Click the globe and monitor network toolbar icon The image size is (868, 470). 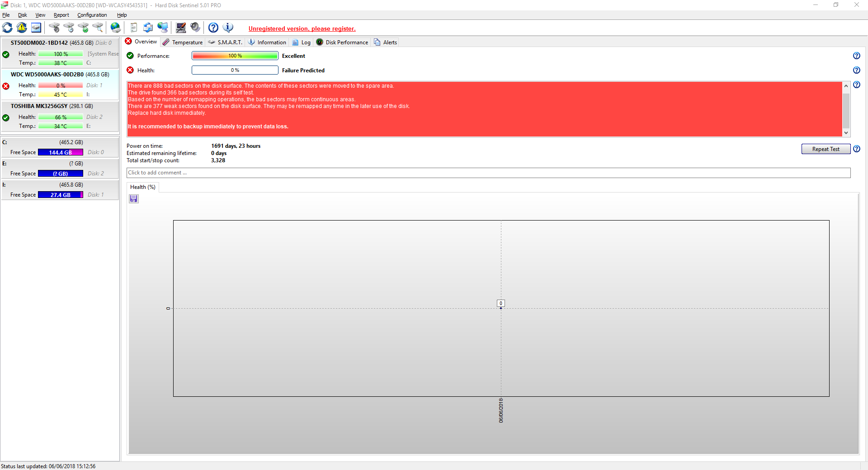pyautogui.click(x=163, y=28)
